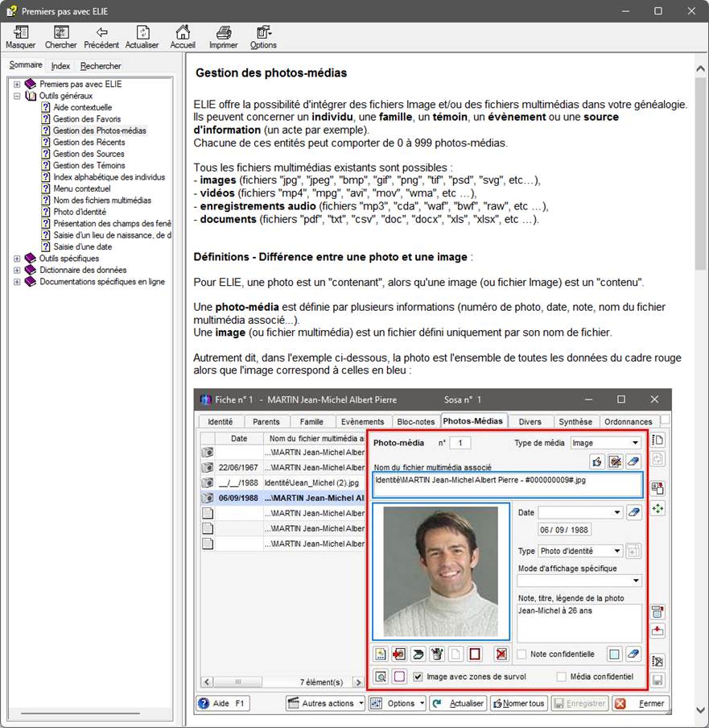Collapse the Outils généraux node
The height and width of the screenshot is (728, 709).
click(17, 96)
